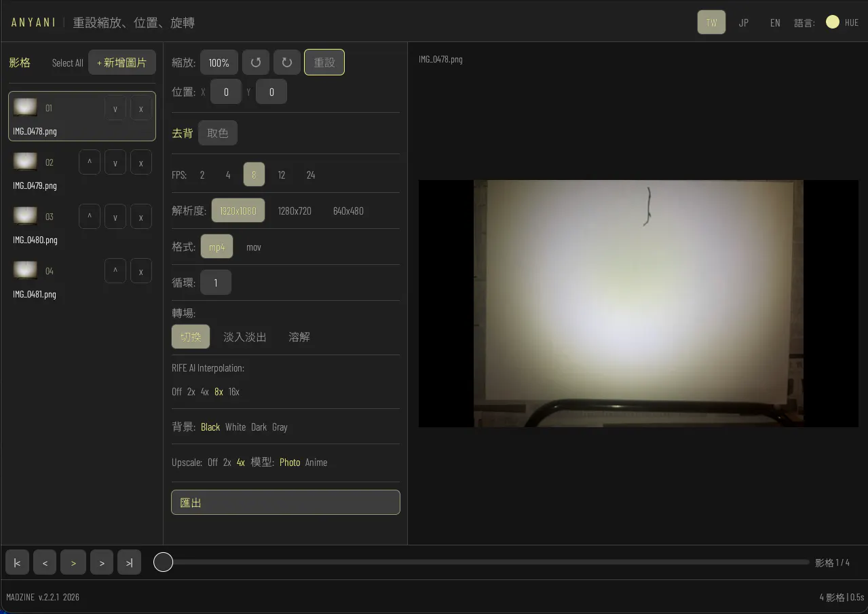Set FPS to 2
The height and width of the screenshot is (614, 868).
(x=202, y=175)
